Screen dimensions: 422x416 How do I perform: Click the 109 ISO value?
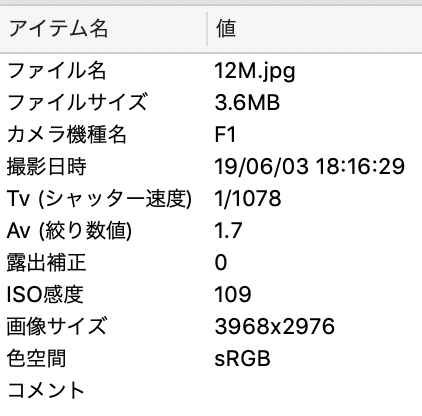[233, 295]
